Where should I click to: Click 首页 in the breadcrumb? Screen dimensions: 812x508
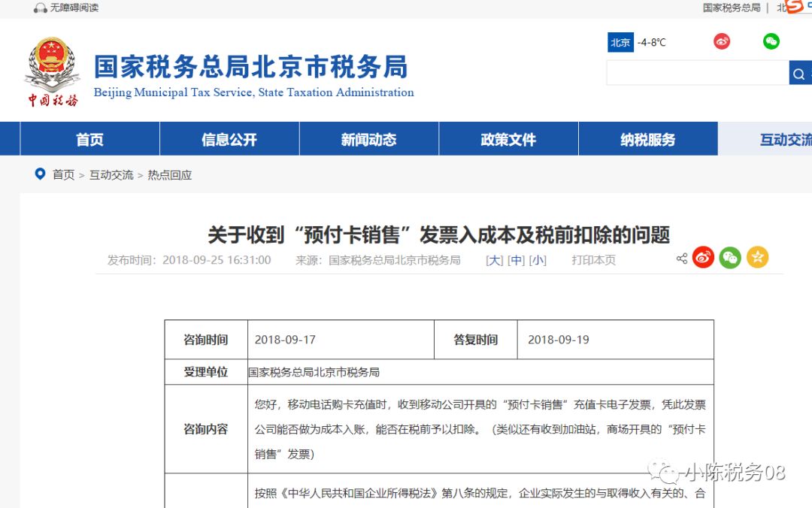click(x=64, y=175)
